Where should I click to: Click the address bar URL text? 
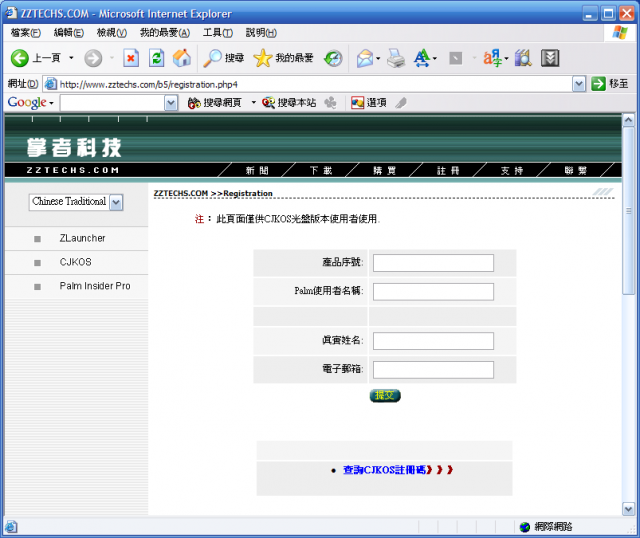[x=149, y=84]
